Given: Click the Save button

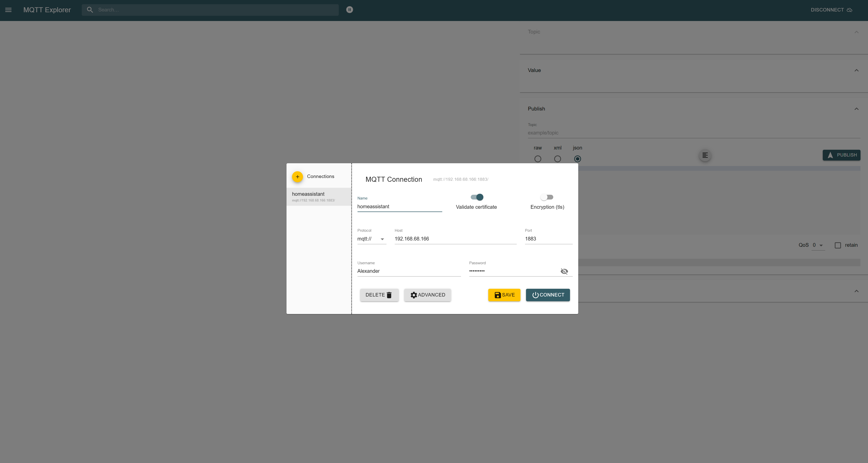Looking at the screenshot, I should [x=504, y=295].
